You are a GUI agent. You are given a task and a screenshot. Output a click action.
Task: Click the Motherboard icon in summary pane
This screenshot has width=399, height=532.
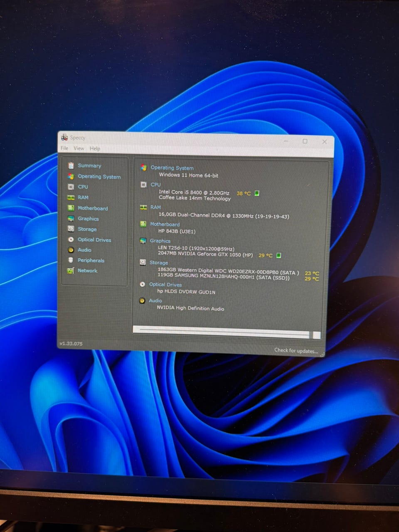[143, 224]
